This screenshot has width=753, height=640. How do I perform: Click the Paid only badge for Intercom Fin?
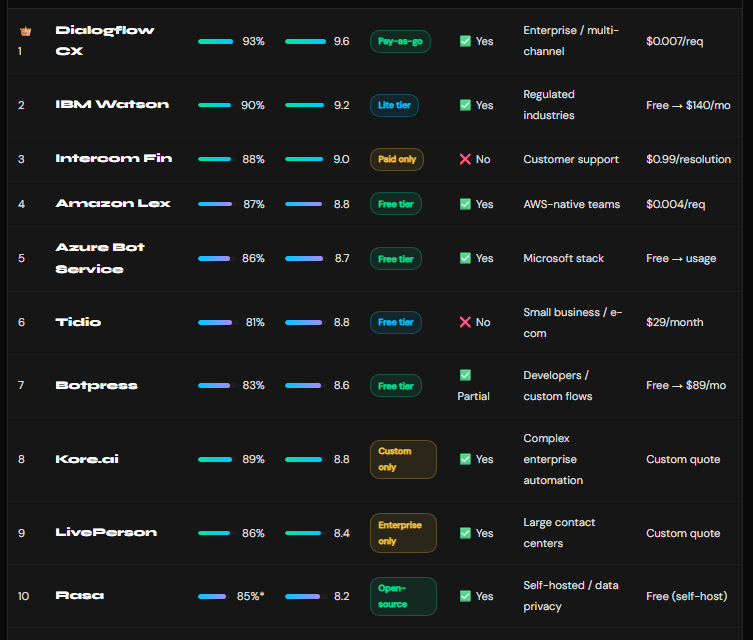(396, 159)
